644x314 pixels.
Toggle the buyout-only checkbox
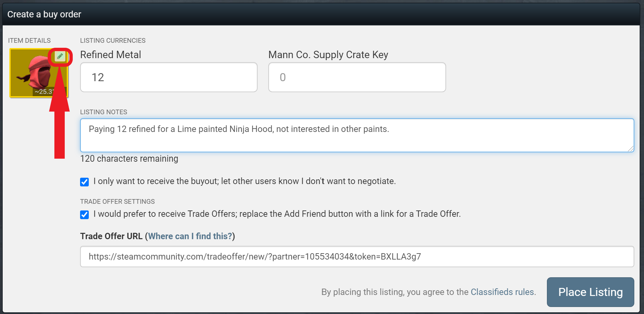pyautogui.click(x=84, y=182)
